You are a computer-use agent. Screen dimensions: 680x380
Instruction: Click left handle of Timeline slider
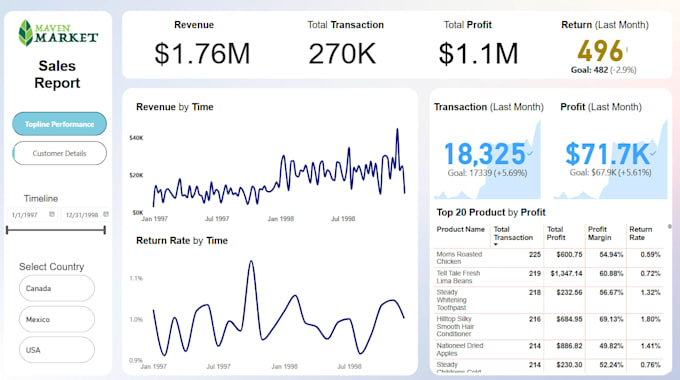point(7,230)
